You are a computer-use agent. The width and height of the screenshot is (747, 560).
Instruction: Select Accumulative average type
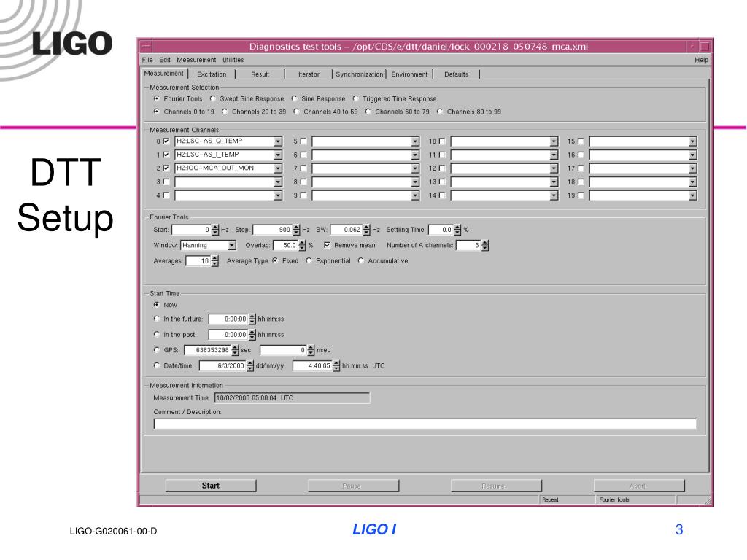click(x=360, y=260)
